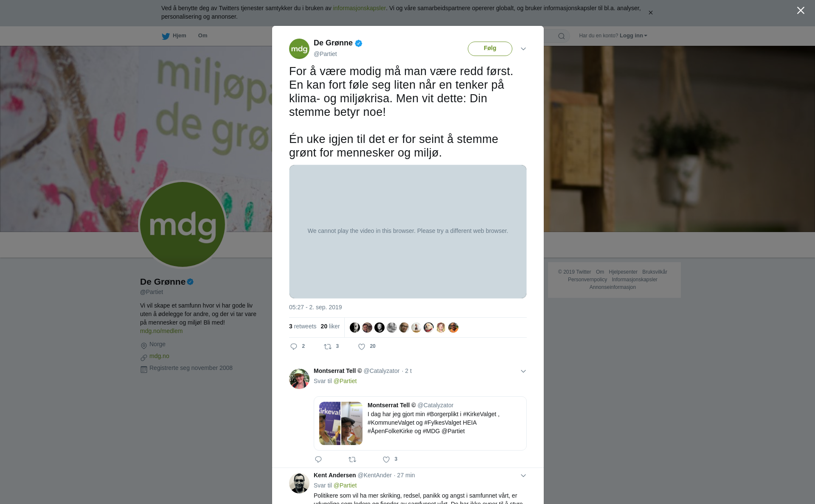
Task: Click the search magnifier icon
Action: coord(562,36)
